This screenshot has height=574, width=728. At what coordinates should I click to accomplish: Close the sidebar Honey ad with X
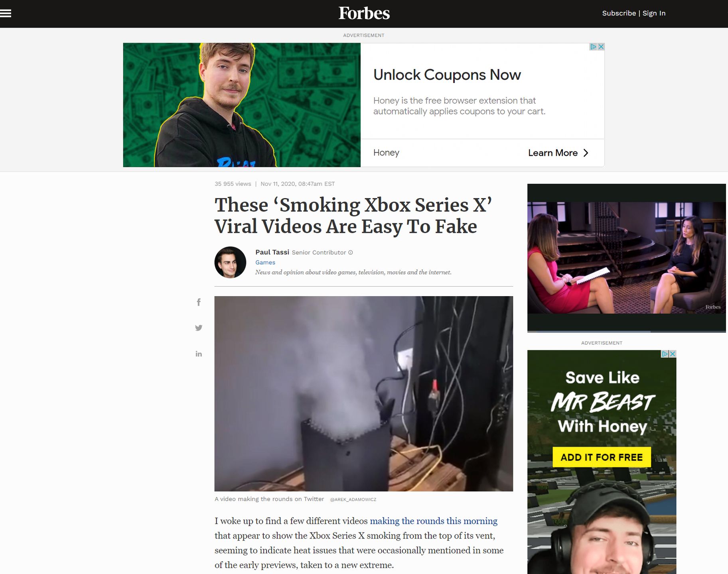click(x=673, y=354)
